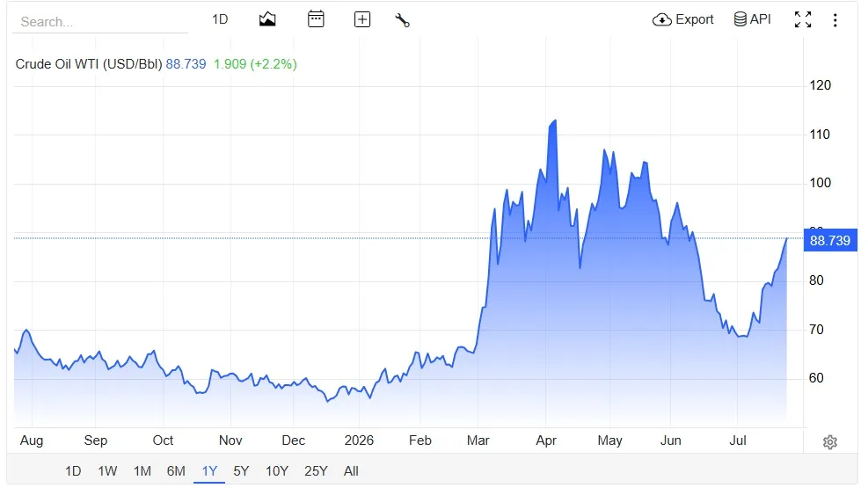
Task: Click the 88.739 current price label
Action: tap(830, 240)
